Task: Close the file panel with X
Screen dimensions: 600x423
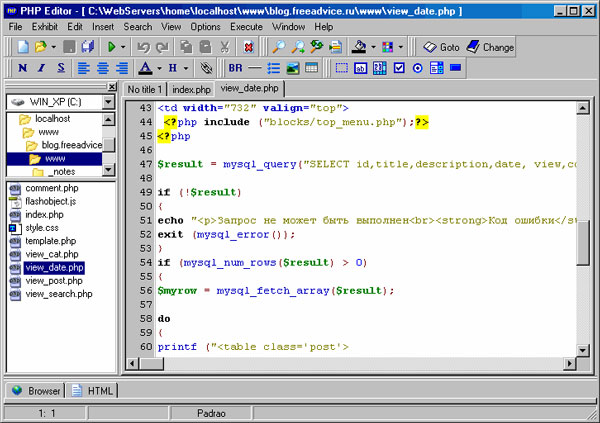Action: [x=111, y=87]
